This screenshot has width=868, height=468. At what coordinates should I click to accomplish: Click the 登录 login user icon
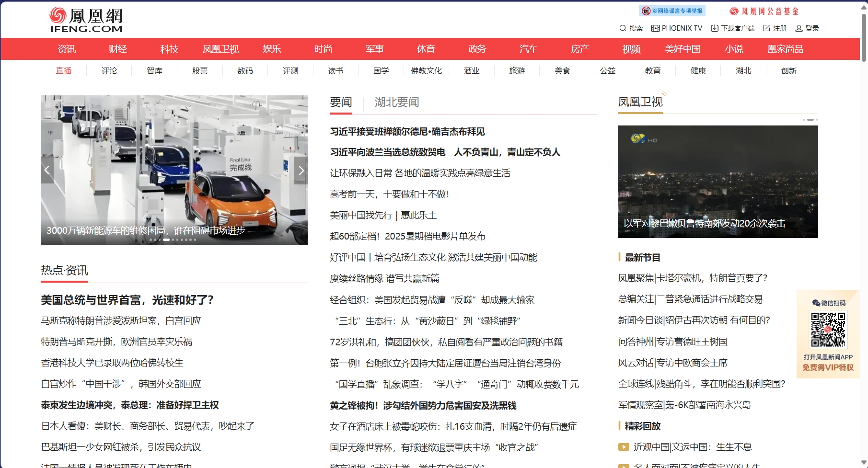click(799, 28)
